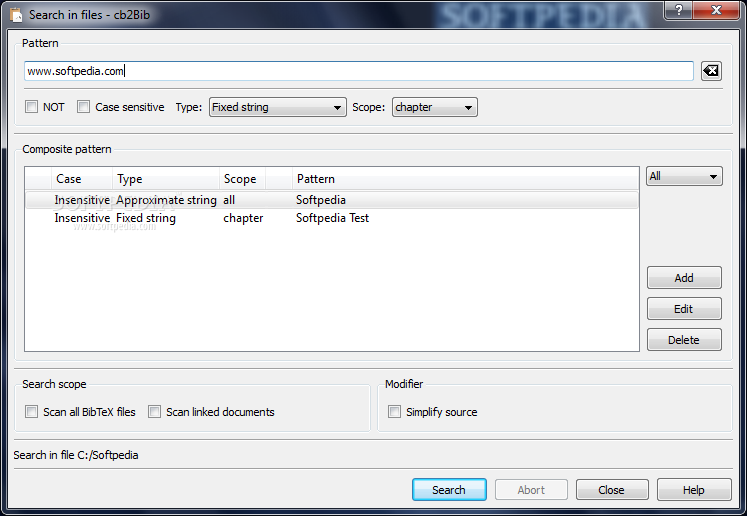Image resolution: width=747 pixels, height=516 pixels.
Task: Click in the www.softpedia.com pattern input field
Action: tap(359, 71)
